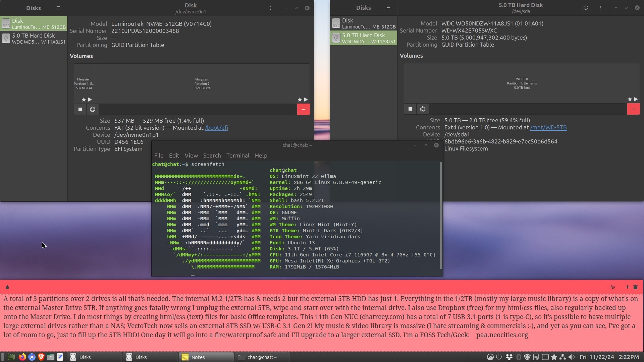Open Search menu in terminal menubar
Screen dimensions: 644x362
[x=212, y=156]
